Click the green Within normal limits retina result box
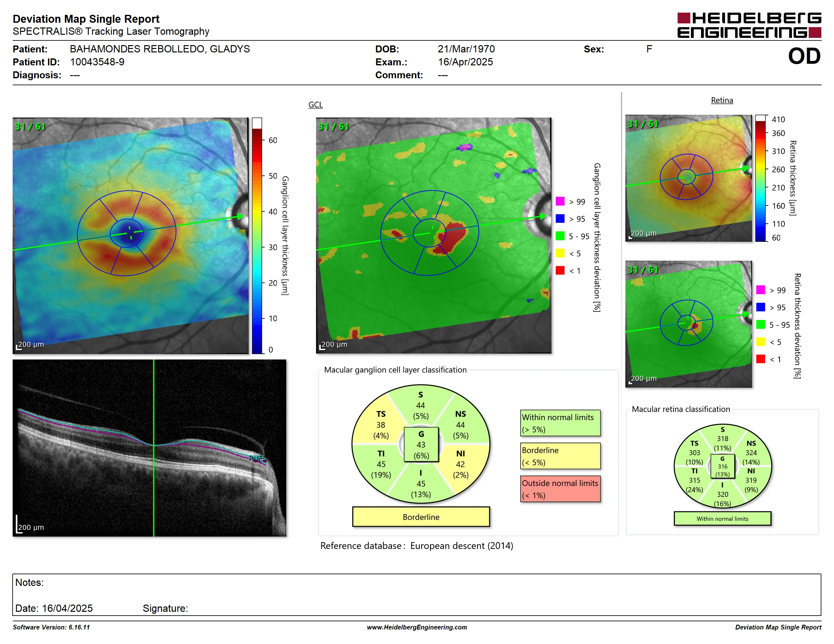This screenshot has width=834, height=644. pyautogui.click(x=722, y=518)
